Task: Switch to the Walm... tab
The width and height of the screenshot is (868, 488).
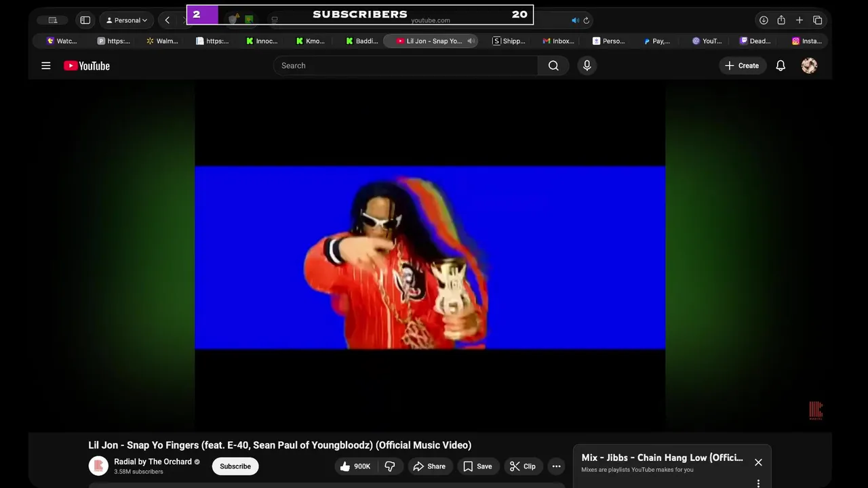Action: click(x=162, y=41)
